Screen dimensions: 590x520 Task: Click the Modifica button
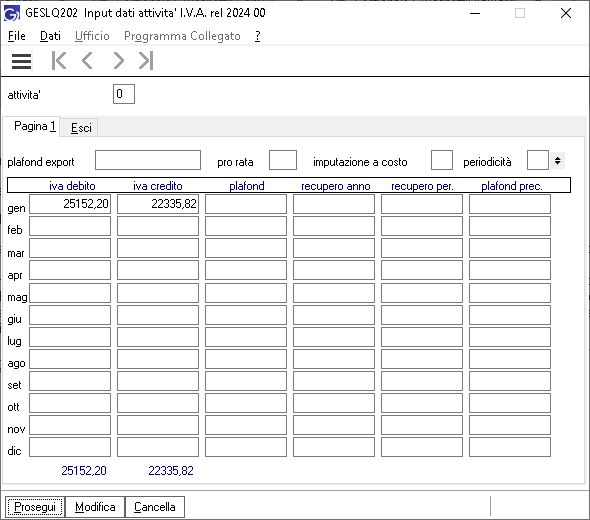click(95, 507)
